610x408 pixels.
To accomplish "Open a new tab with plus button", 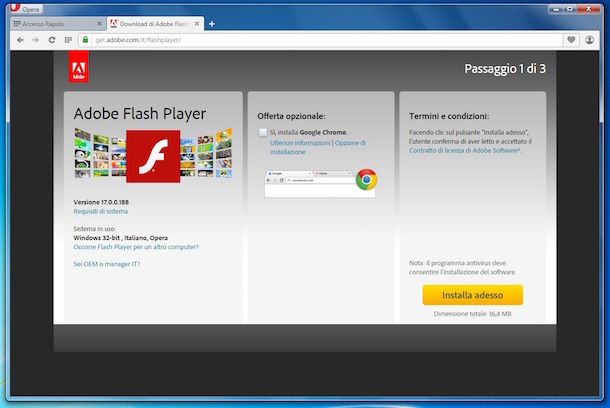I will pos(212,24).
